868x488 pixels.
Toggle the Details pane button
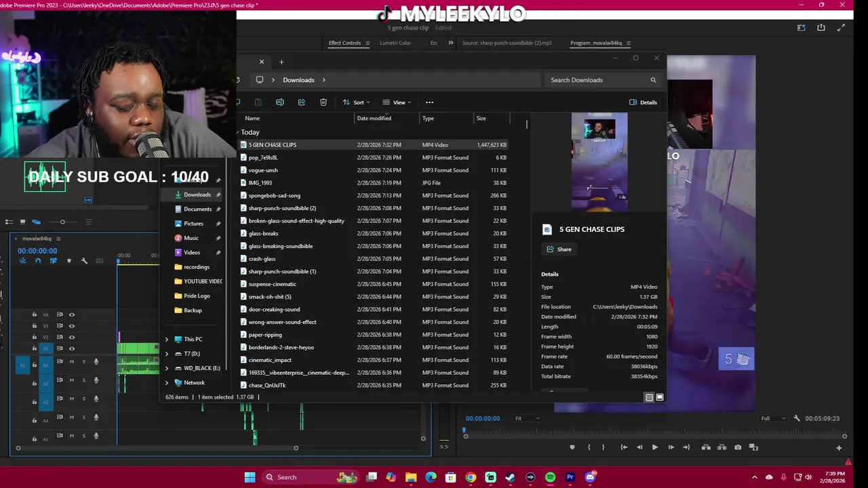tap(643, 102)
